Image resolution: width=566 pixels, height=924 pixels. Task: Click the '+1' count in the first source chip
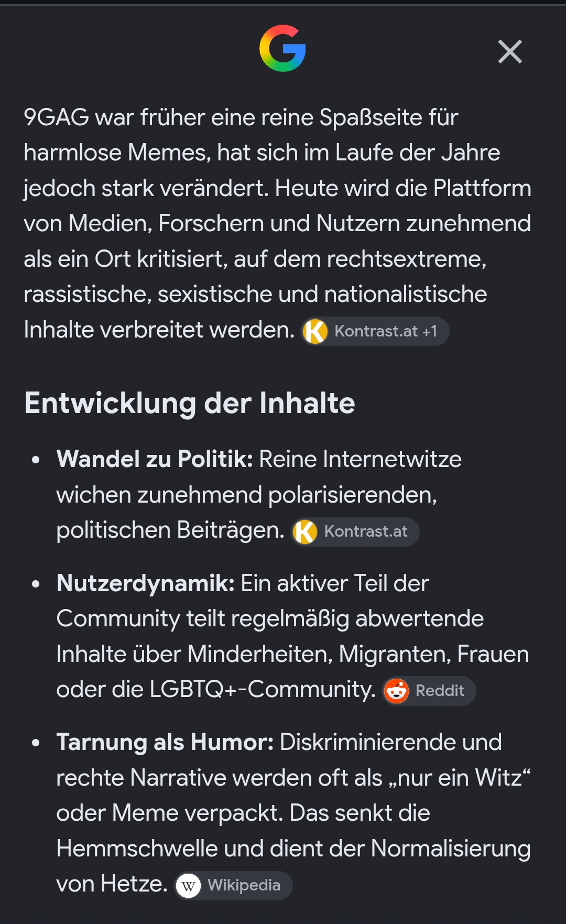(x=430, y=331)
